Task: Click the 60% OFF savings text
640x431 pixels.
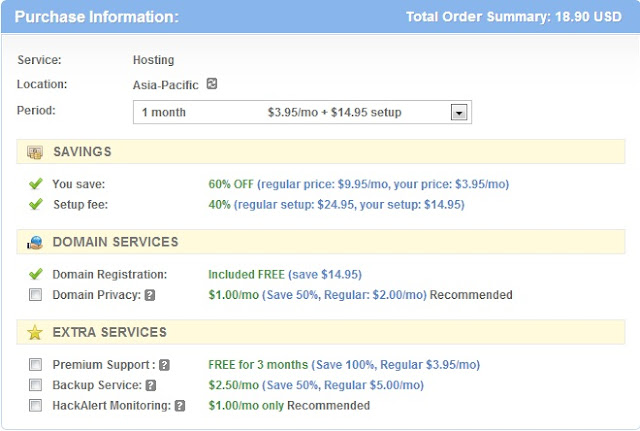Action: pos(230,184)
